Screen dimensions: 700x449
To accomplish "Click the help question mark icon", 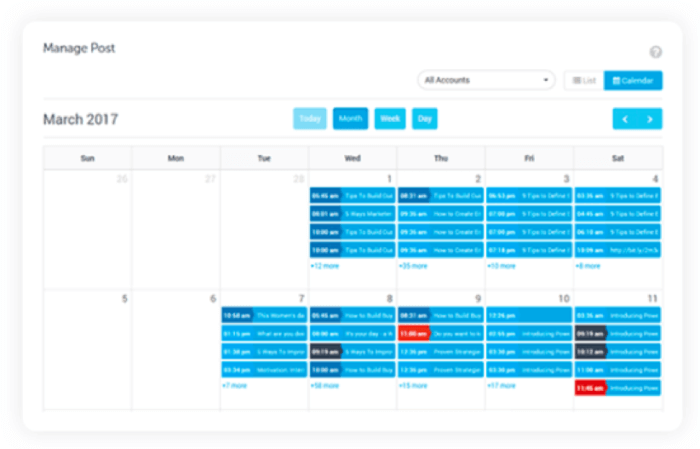I will click(656, 52).
